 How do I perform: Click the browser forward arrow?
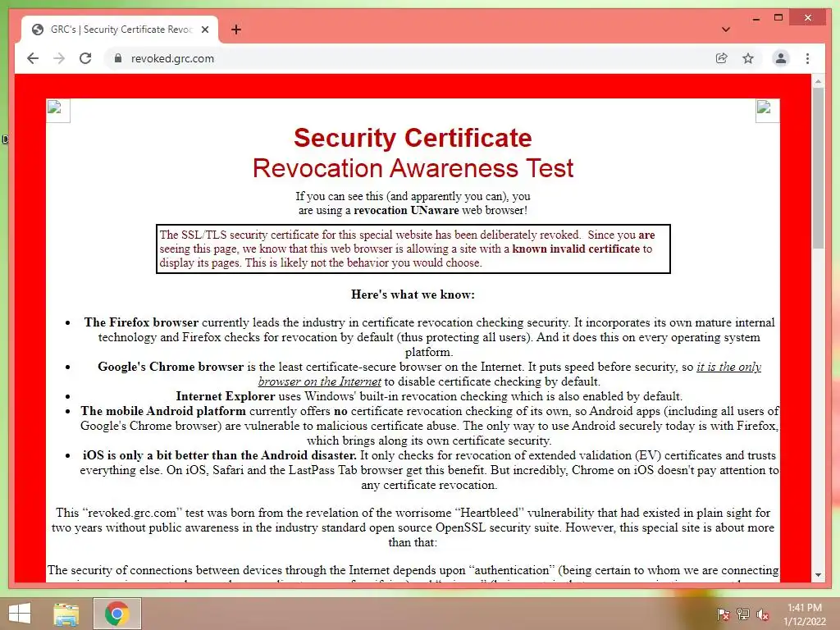[59, 58]
